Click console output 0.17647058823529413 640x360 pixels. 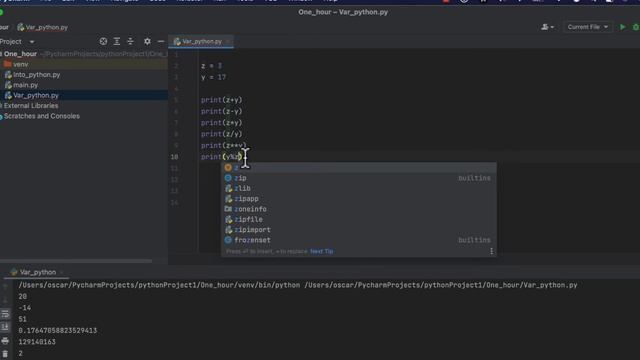[x=58, y=330]
